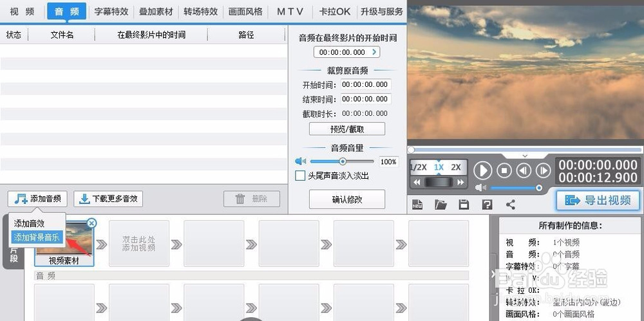
Task: Set playback speed to 1X
Action: coord(439,167)
